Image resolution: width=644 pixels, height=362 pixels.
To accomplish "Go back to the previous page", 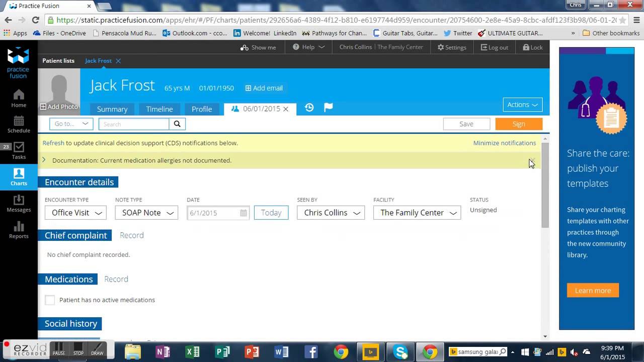I will point(8,20).
